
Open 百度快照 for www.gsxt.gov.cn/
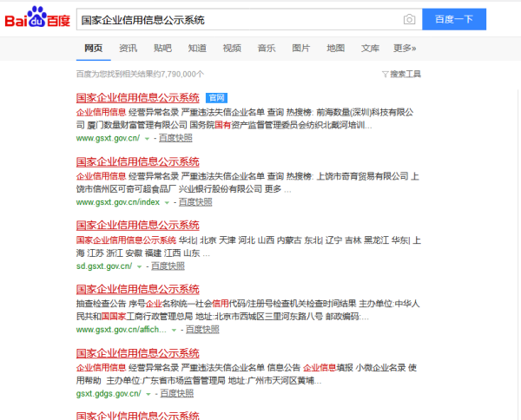tap(175, 138)
